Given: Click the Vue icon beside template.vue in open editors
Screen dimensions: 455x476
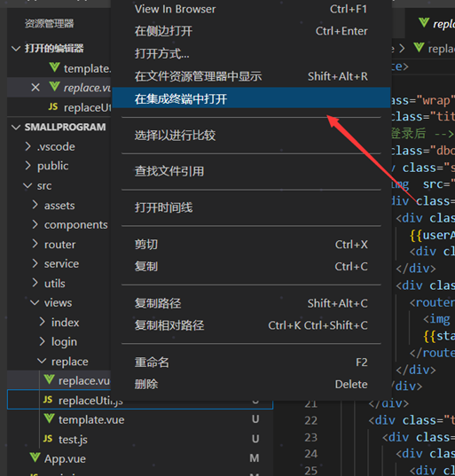Looking at the screenshot, I should pyautogui.click(x=55, y=67).
